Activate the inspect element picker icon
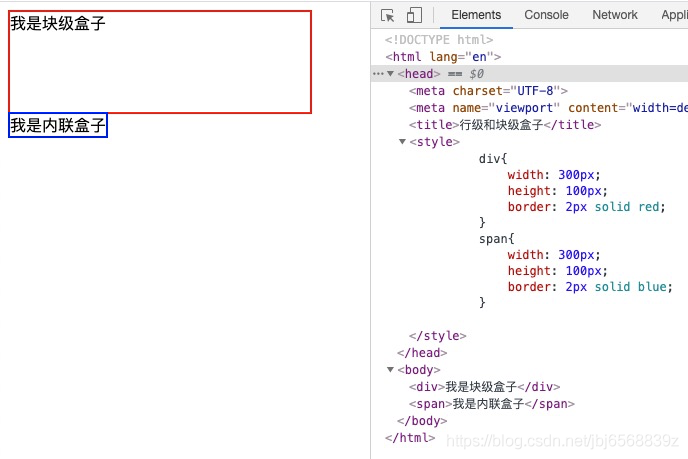 [387, 15]
